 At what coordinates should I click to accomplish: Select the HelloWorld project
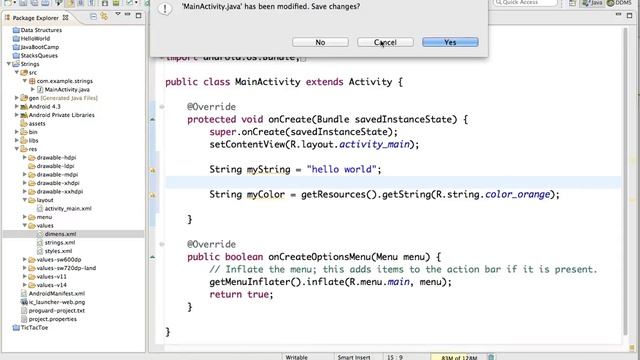[35, 38]
